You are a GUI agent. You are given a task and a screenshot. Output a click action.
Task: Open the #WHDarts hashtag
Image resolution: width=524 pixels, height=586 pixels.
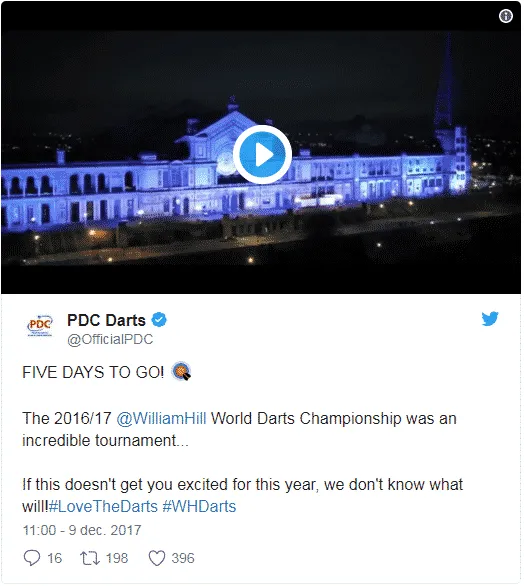(199, 506)
